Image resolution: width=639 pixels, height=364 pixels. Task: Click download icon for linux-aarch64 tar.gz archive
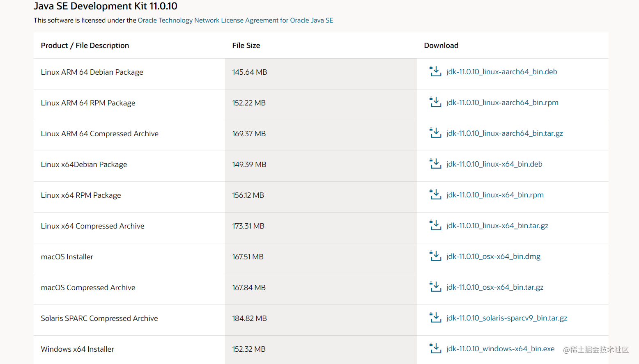(435, 133)
